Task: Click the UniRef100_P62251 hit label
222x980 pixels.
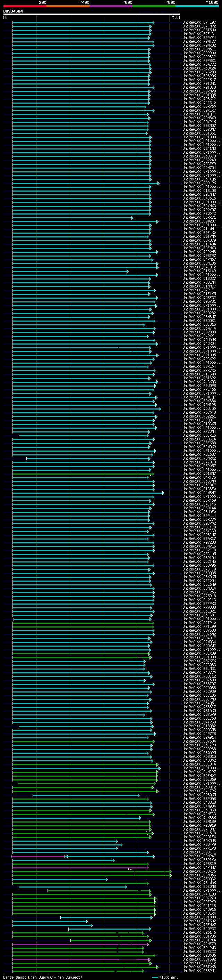Action: point(199,416)
